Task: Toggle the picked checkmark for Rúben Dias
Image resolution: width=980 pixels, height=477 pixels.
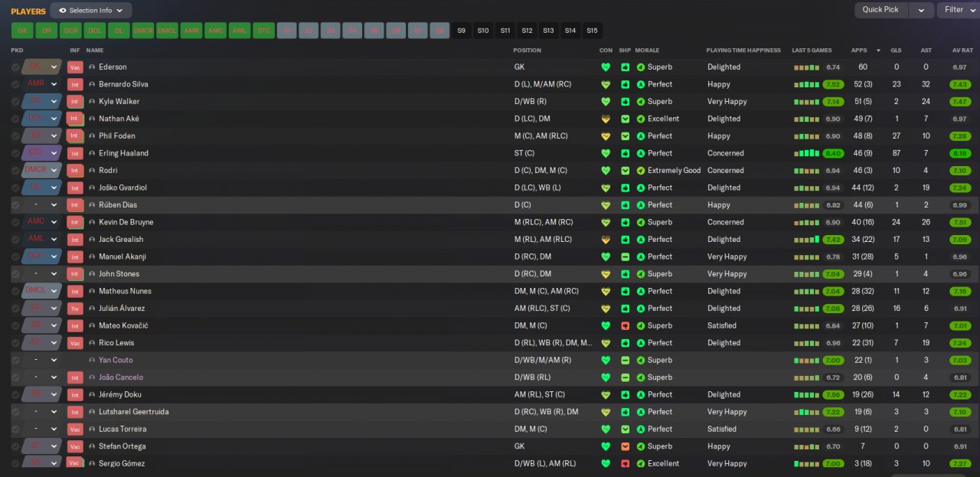Action: pyautogui.click(x=15, y=205)
